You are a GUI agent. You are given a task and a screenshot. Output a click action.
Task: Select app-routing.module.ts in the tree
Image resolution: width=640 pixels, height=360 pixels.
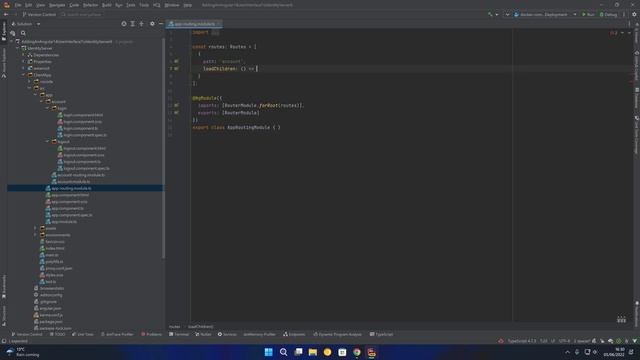69,188
